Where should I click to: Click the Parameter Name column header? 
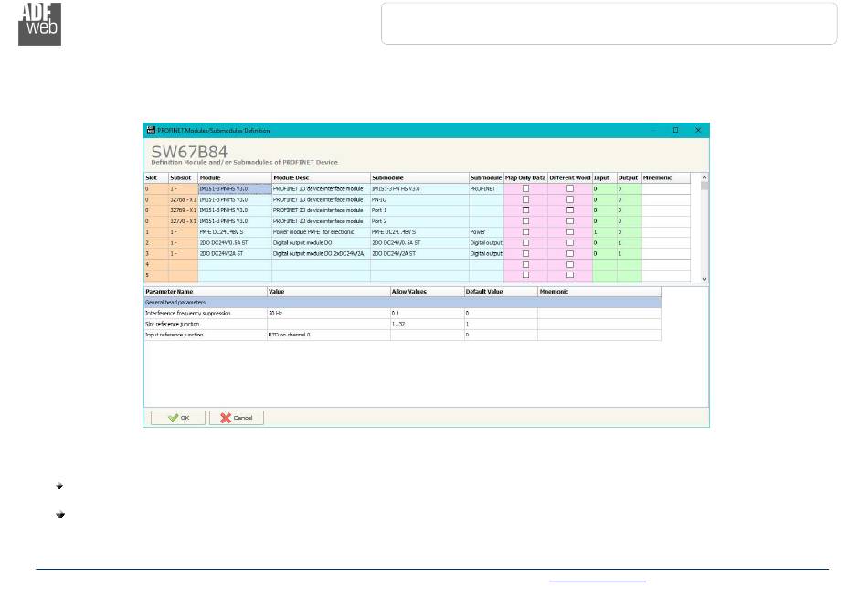(x=206, y=292)
